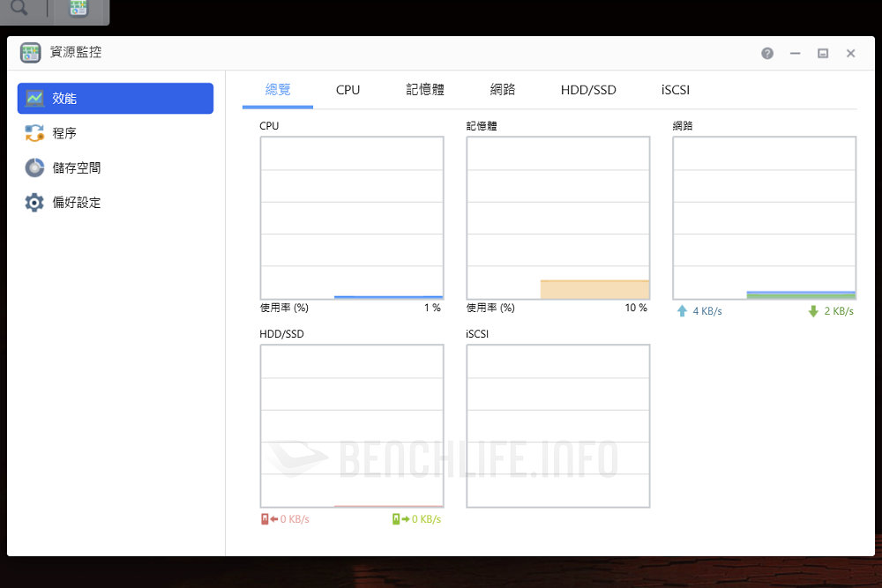
Task: Click the iSCSI overview chart
Action: 558,426
